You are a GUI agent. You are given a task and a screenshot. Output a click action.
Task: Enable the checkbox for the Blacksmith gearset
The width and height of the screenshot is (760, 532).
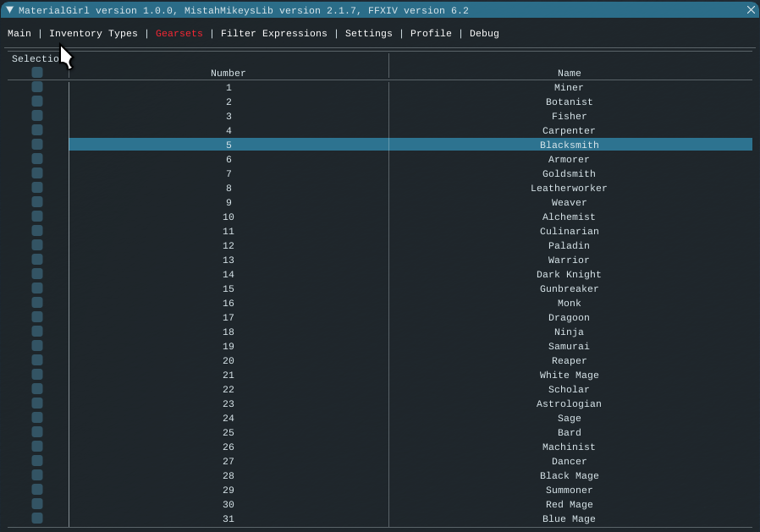pos(37,145)
